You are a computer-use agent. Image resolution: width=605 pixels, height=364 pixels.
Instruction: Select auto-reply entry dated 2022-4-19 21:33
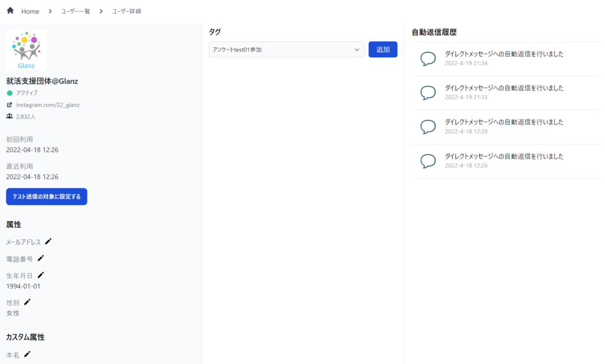[x=506, y=93]
